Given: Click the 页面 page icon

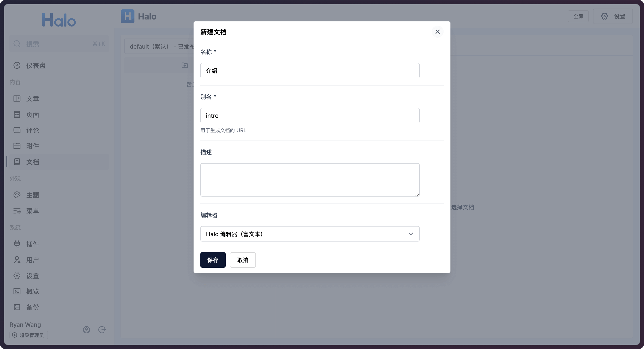Looking at the screenshot, I should click(x=17, y=115).
